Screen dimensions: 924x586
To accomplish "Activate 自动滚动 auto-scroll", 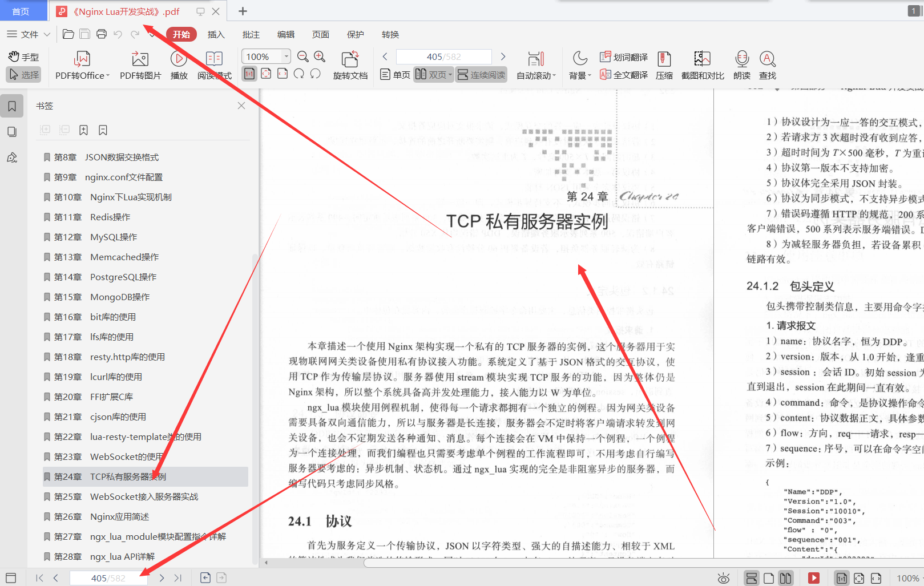I will (x=535, y=64).
